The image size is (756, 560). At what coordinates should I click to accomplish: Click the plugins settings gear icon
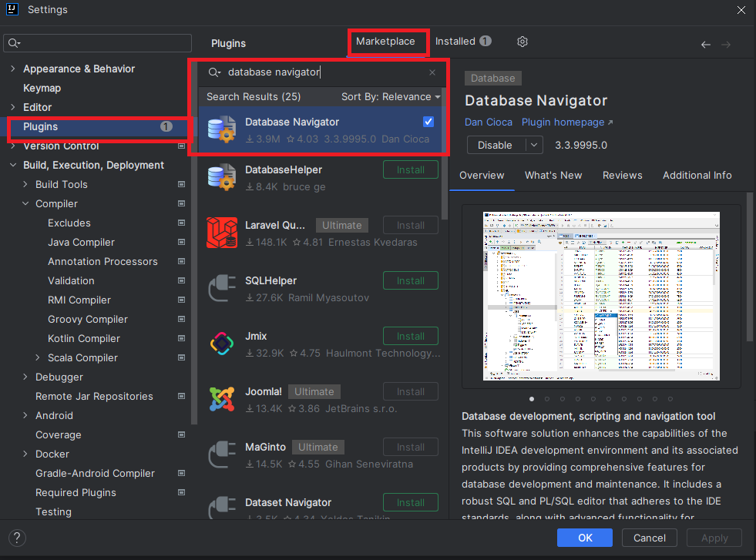click(x=522, y=42)
